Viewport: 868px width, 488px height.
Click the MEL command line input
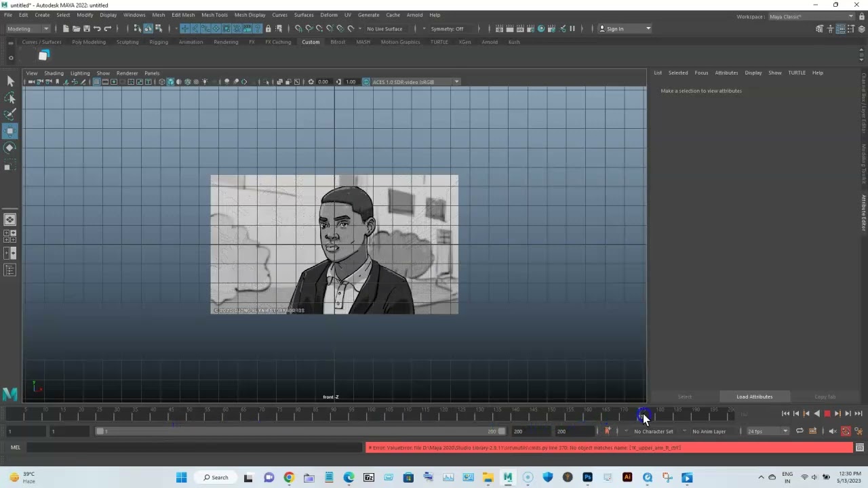point(194,447)
